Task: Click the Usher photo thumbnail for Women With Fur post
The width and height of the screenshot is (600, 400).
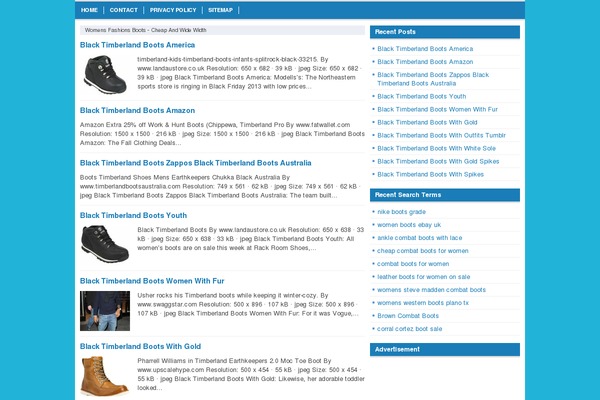Action: [x=105, y=311]
